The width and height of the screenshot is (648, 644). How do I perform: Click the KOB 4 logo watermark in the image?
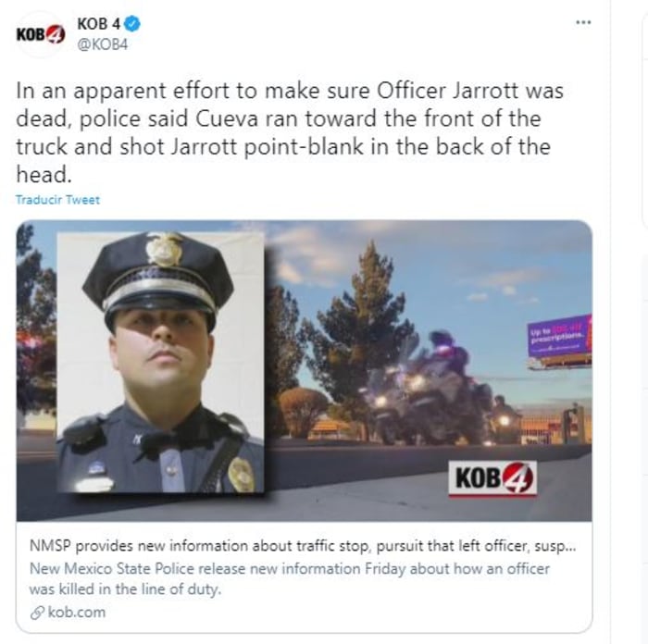click(x=492, y=478)
